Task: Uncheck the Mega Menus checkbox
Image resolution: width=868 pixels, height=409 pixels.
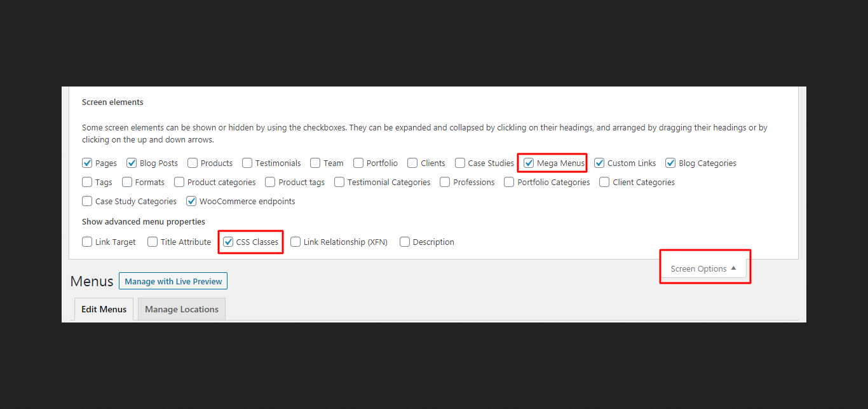Action: pos(529,163)
